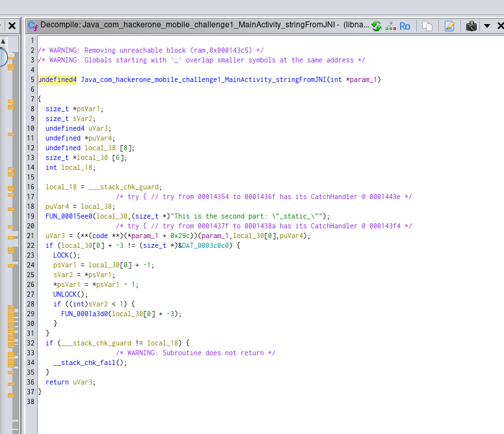Viewport: 504px width, 434px height.
Task: Re-decompile with the green refresh icon
Action: 377,26
